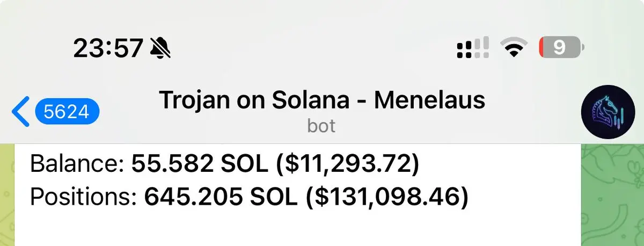Tap the back chevron arrow
The width and height of the screenshot is (644, 246).
(20, 112)
